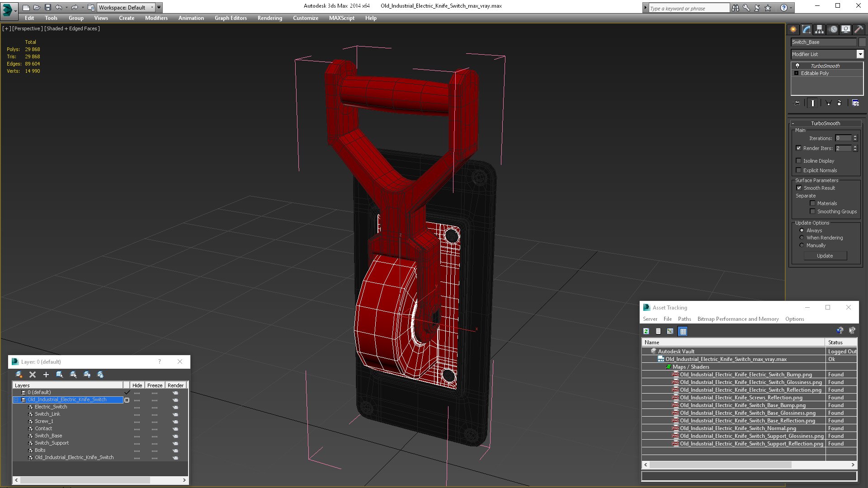Open the Modifier List dropdown
This screenshot has height=488, width=868.
tap(827, 54)
